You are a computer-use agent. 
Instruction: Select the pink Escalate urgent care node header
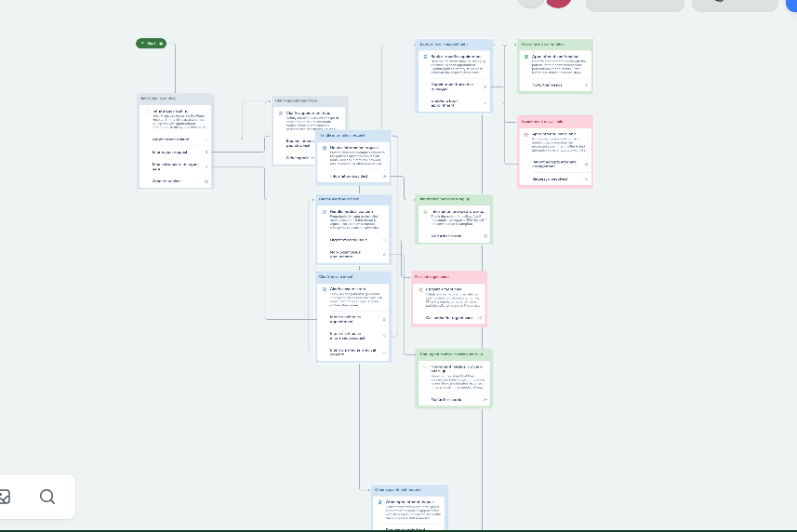pyautogui.click(x=449, y=277)
